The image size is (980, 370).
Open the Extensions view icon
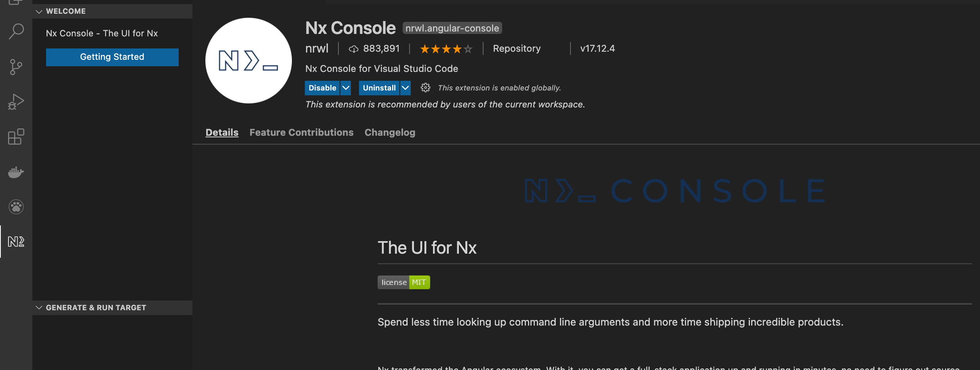[x=16, y=137]
